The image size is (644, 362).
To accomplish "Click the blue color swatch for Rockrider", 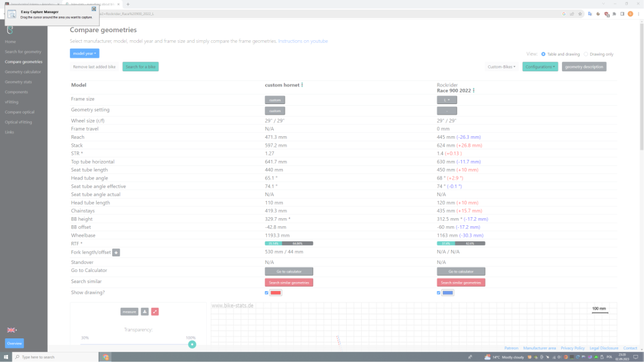I will (x=448, y=293).
